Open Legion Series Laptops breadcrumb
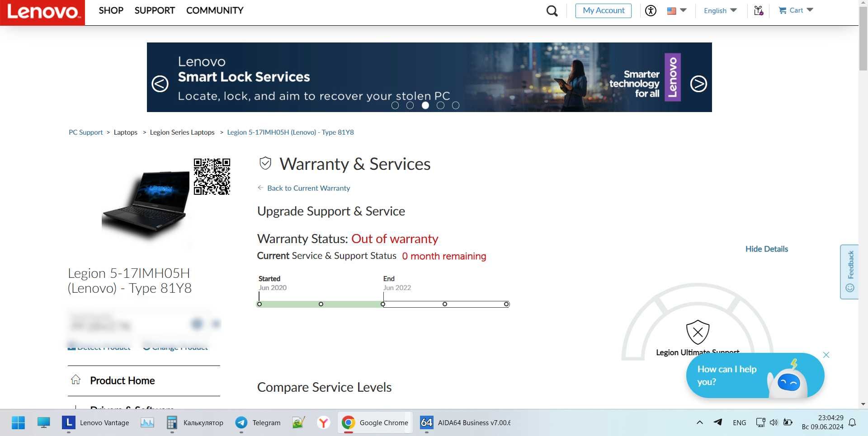Image resolution: width=868 pixels, height=436 pixels. coord(182,132)
